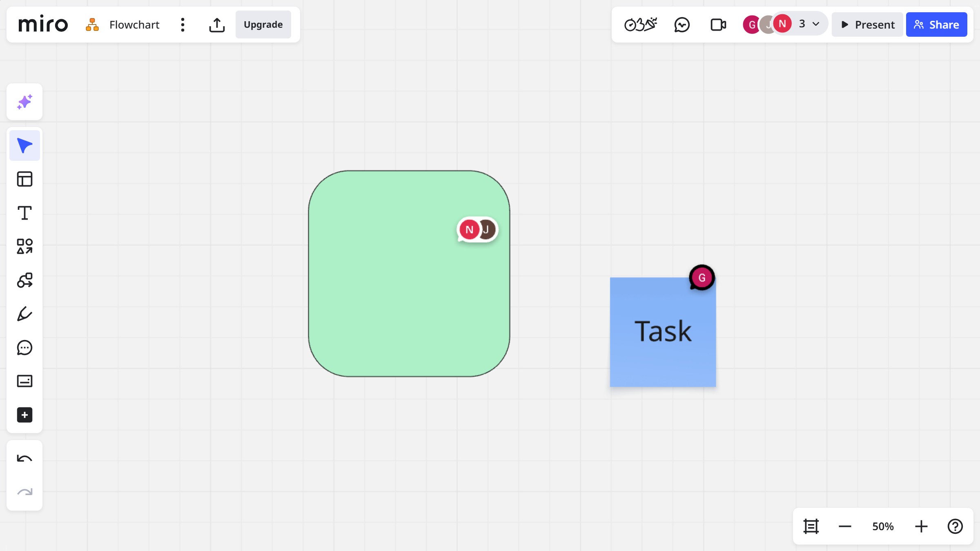980x551 pixels.
Task: Open the Templates tool
Action: [24, 179]
